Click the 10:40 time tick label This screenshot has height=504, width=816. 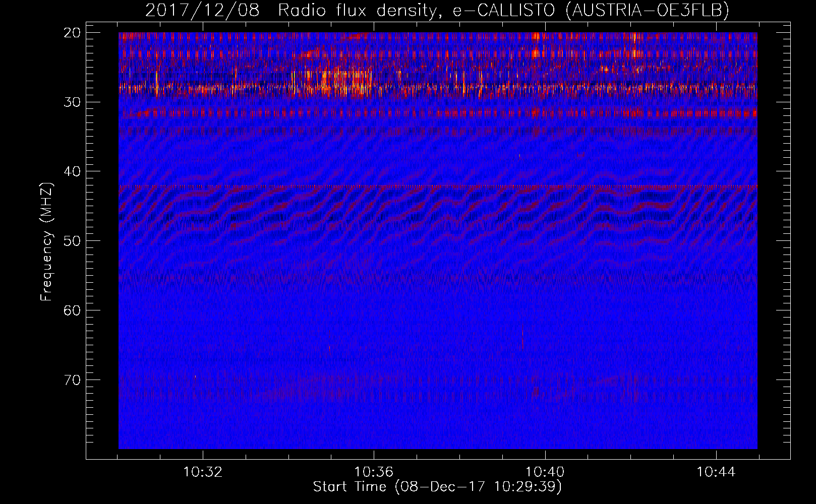[x=545, y=472]
